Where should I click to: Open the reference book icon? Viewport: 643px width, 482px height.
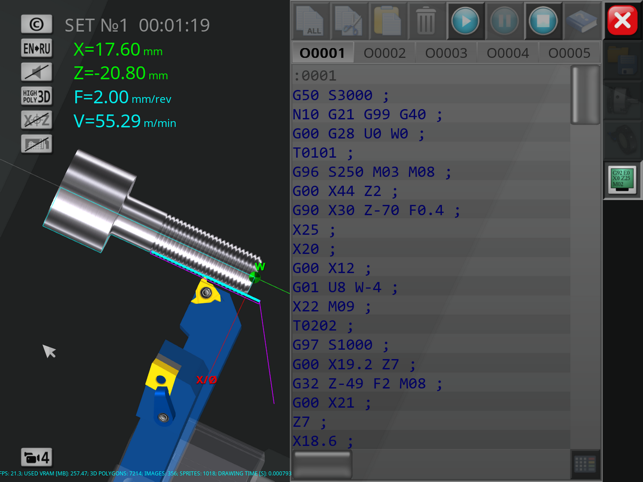point(581,21)
